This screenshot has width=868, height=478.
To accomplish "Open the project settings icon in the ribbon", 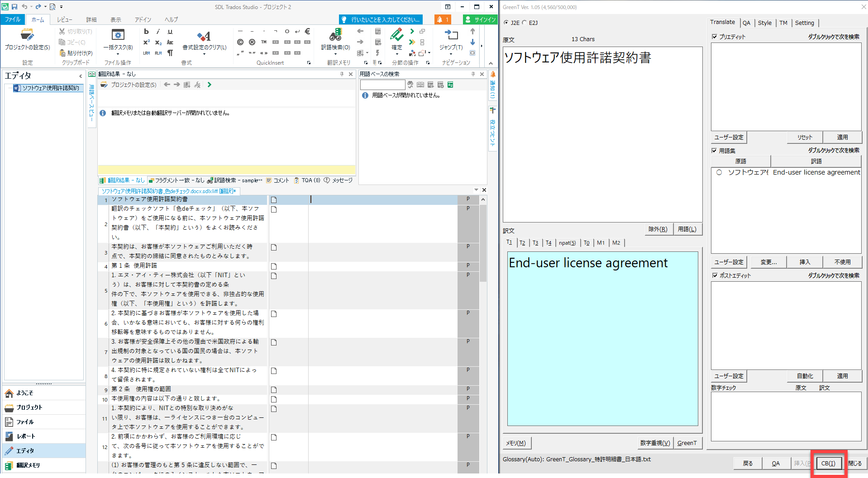I will 27,35.
